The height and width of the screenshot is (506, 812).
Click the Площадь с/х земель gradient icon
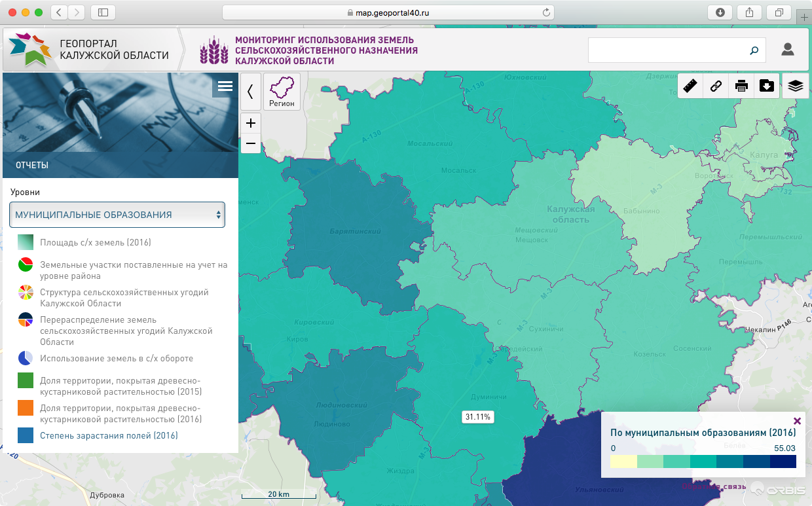click(26, 243)
